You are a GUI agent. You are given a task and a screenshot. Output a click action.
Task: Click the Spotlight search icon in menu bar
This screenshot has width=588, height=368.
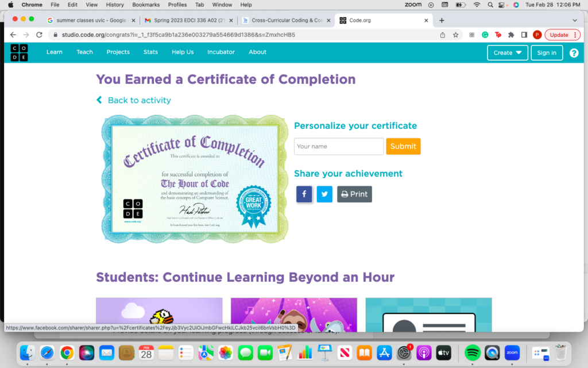[x=490, y=5]
